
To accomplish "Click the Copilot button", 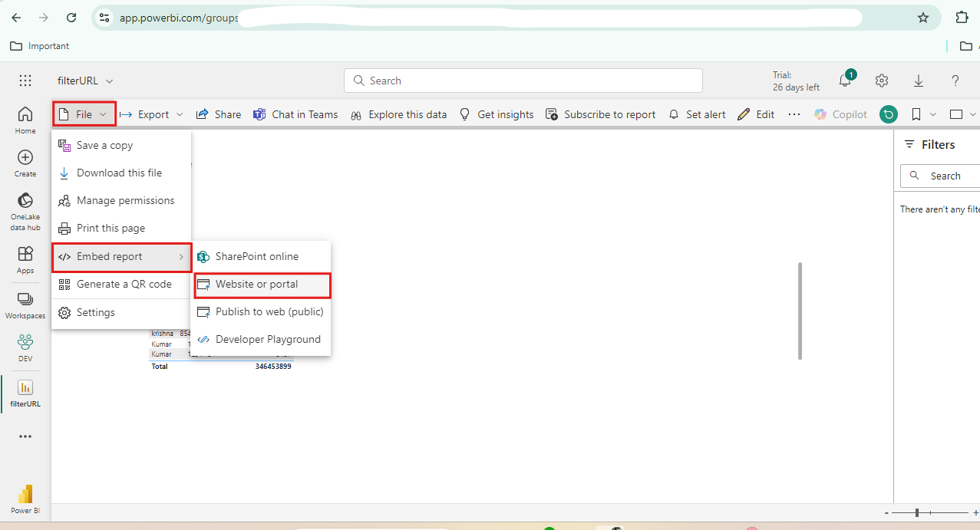I will (840, 114).
